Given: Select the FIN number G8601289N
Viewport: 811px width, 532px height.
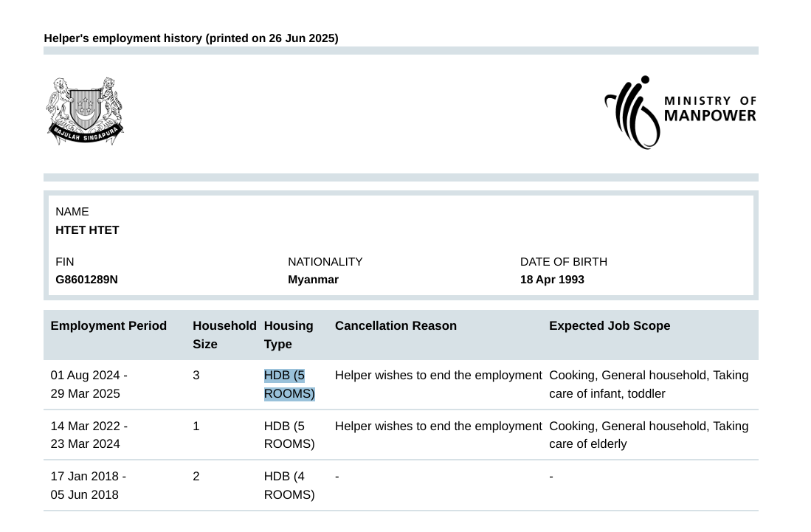Looking at the screenshot, I should (x=86, y=280).
